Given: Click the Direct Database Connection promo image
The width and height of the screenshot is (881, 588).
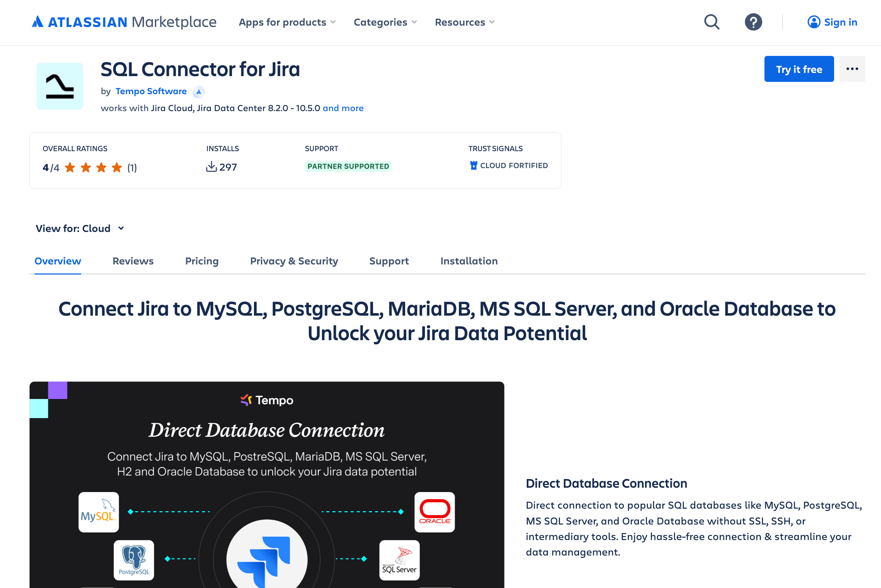Looking at the screenshot, I should (x=267, y=484).
